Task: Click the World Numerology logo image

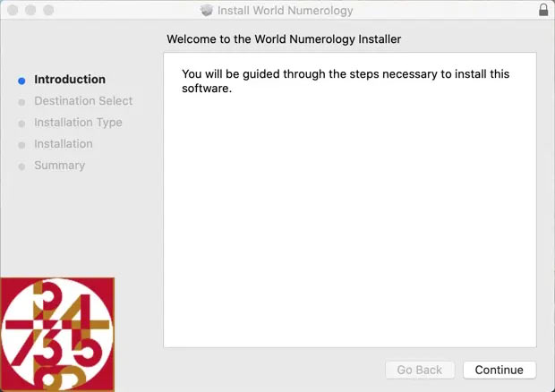Action: pyautogui.click(x=57, y=335)
